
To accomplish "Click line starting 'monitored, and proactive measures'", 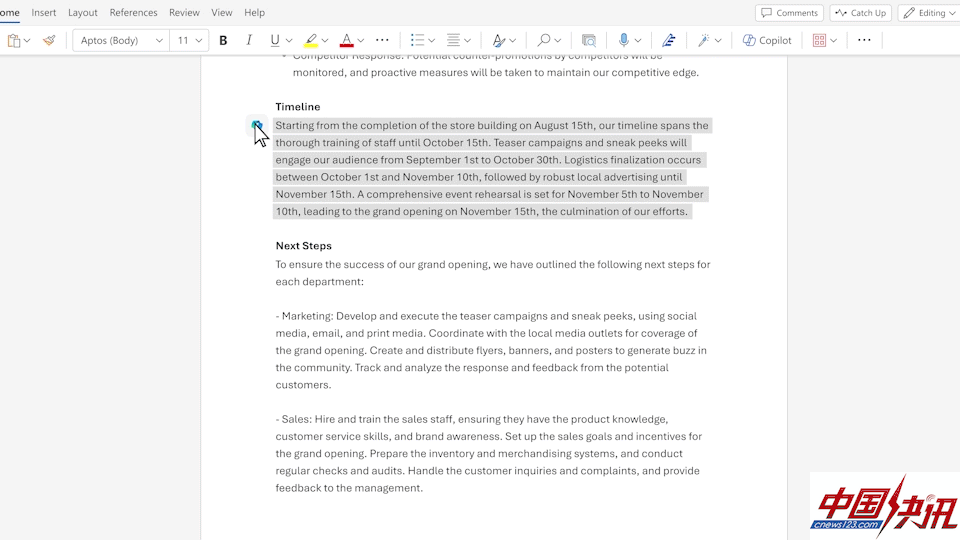I will (x=496, y=72).
